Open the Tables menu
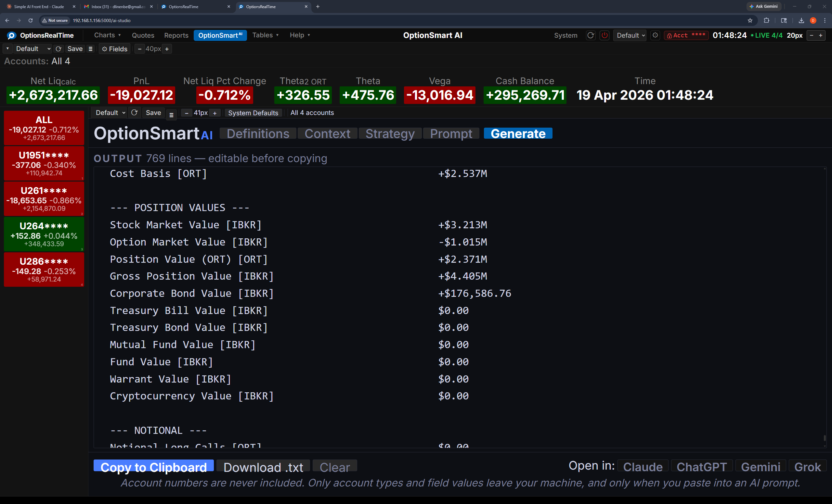The height and width of the screenshot is (504, 832). (266, 35)
